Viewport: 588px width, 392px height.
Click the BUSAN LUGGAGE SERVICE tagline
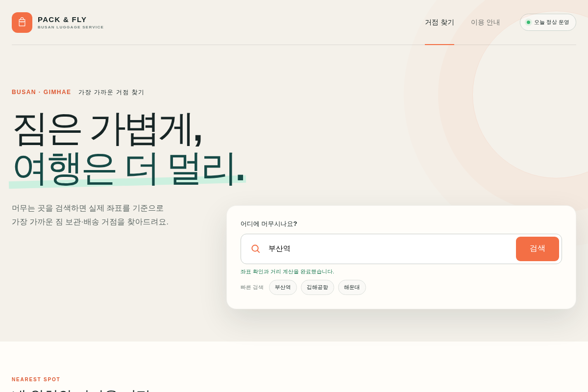[x=71, y=27]
